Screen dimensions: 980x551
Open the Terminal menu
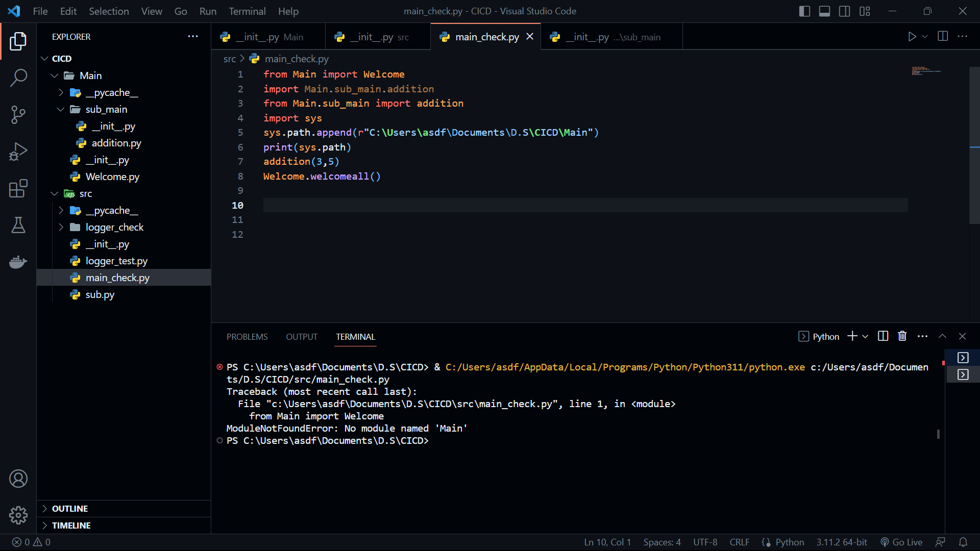tap(247, 11)
